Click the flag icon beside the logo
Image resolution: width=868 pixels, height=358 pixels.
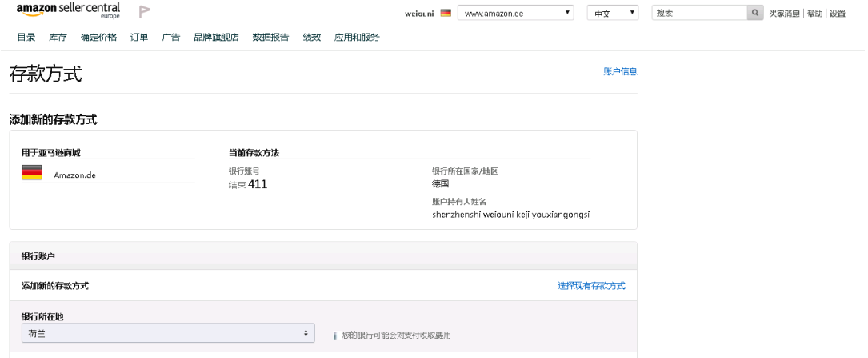(x=145, y=11)
